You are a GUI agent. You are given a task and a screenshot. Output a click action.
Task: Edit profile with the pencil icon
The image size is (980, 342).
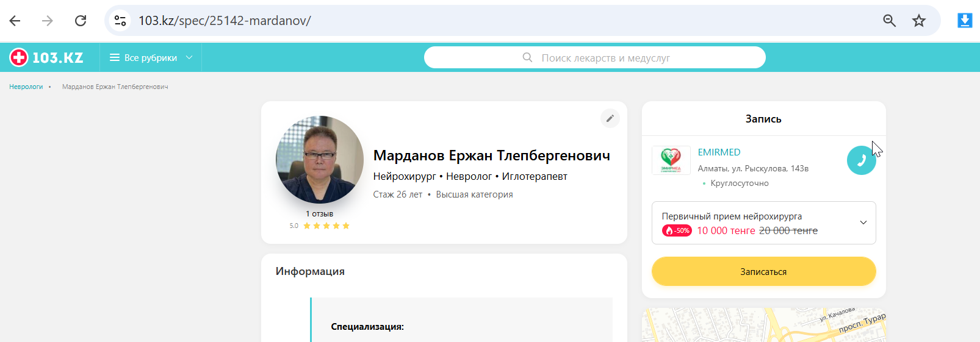[610, 118]
